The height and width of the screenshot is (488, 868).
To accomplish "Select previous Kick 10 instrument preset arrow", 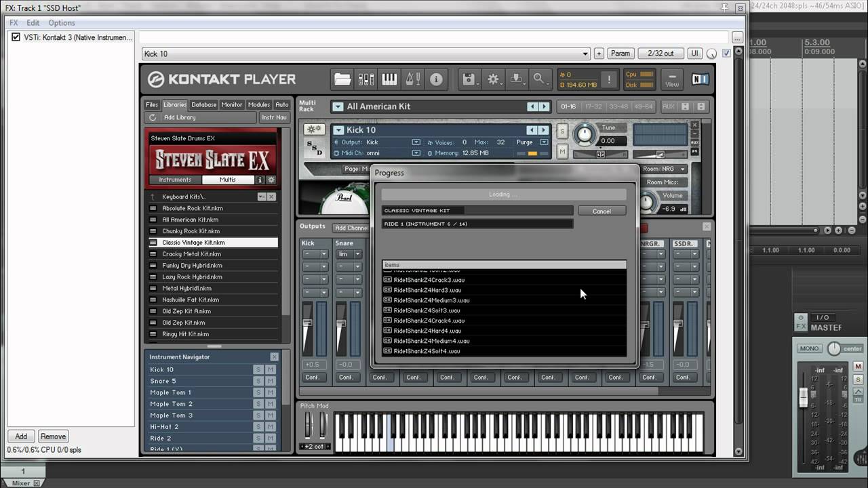I will click(x=532, y=130).
